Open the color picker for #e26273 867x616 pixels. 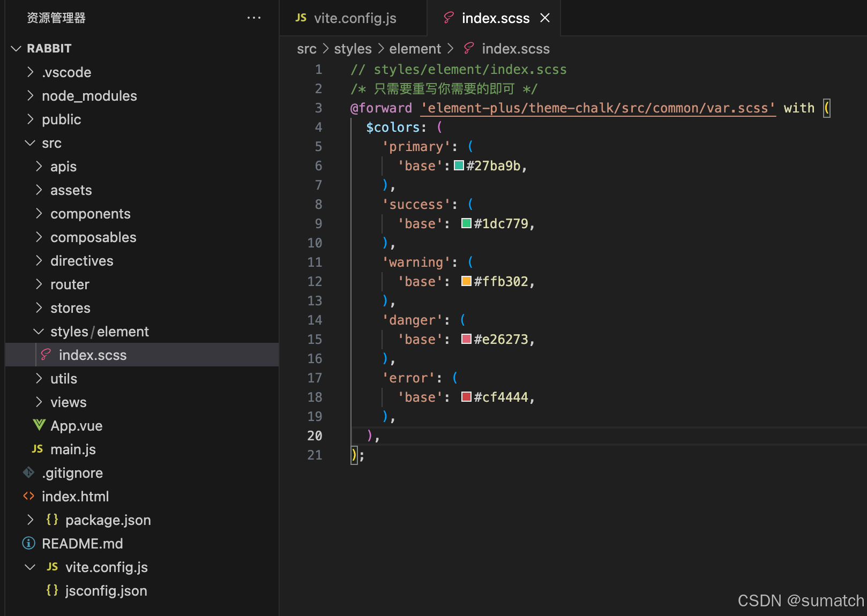pos(466,339)
